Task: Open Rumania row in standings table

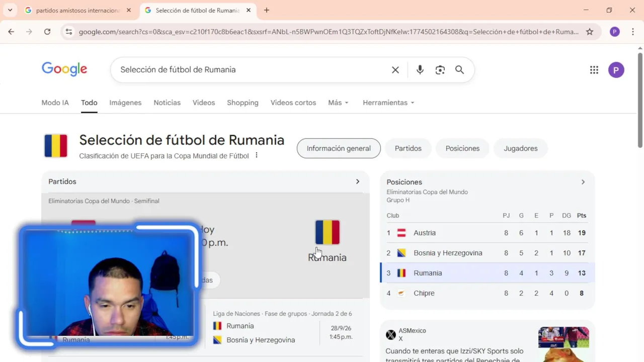Action: click(488, 273)
